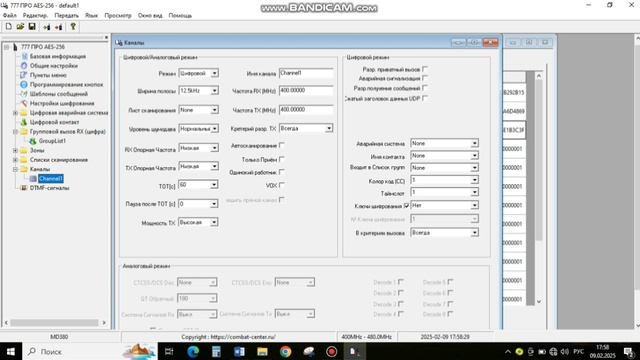Open DTMF-сигналы tree node

49,188
